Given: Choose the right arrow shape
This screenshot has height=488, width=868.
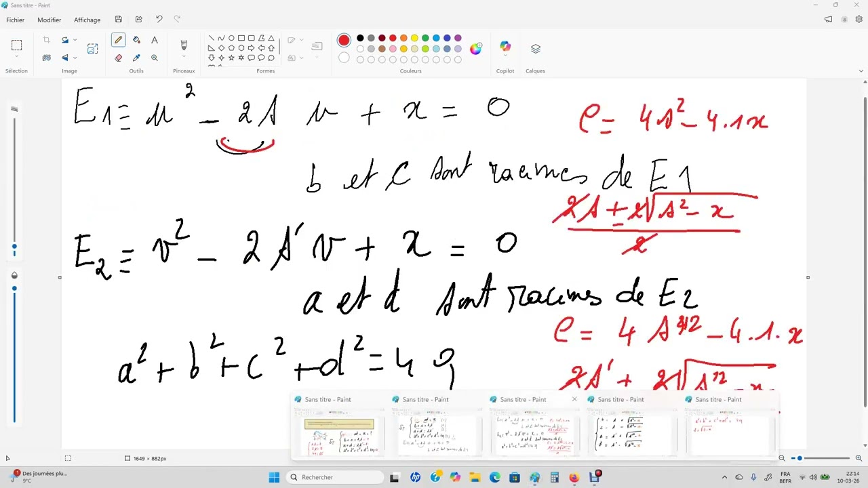Looking at the screenshot, I should pos(251,48).
